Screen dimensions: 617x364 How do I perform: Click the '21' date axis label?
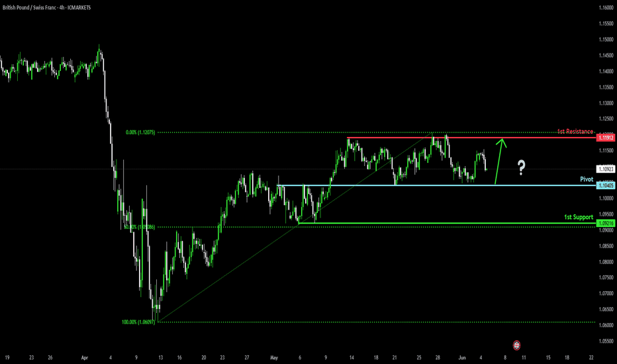pyautogui.click(x=395, y=357)
